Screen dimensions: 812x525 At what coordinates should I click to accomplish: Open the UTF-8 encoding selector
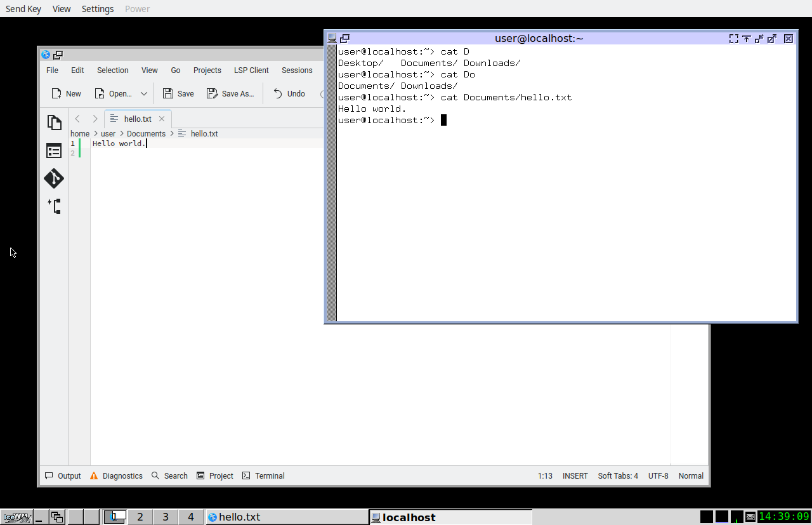(x=658, y=475)
